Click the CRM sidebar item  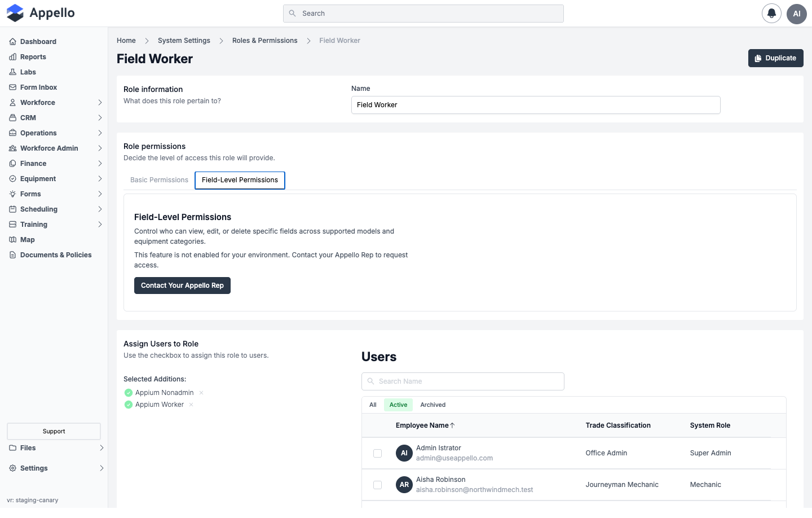pyautogui.click(x=54, y=118)
